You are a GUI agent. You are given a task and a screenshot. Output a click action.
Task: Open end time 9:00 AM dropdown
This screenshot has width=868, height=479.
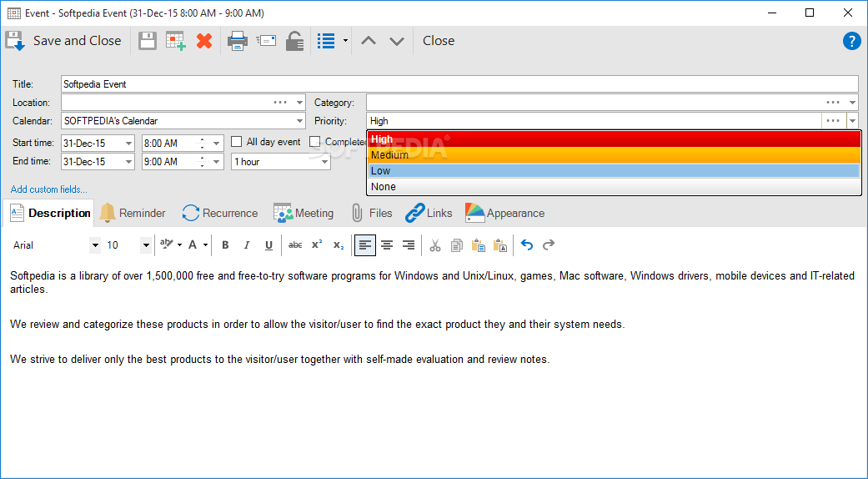click(x=217, y=162)
